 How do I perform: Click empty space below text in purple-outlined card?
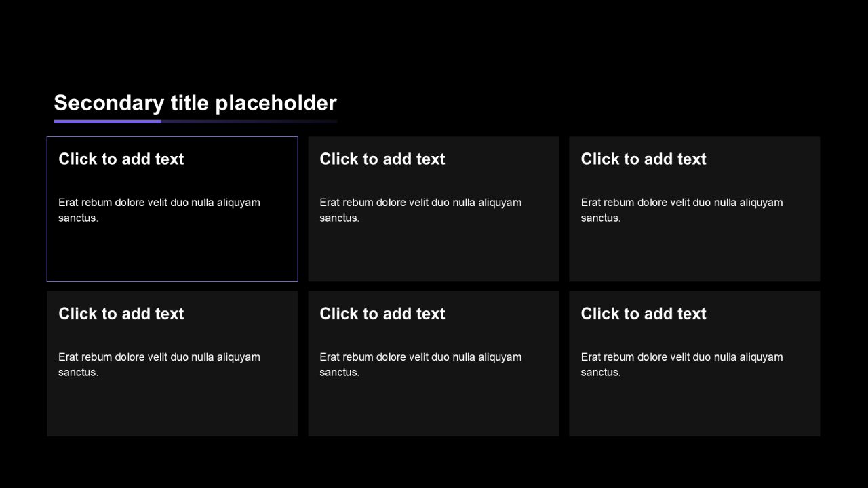pos(172,254)
